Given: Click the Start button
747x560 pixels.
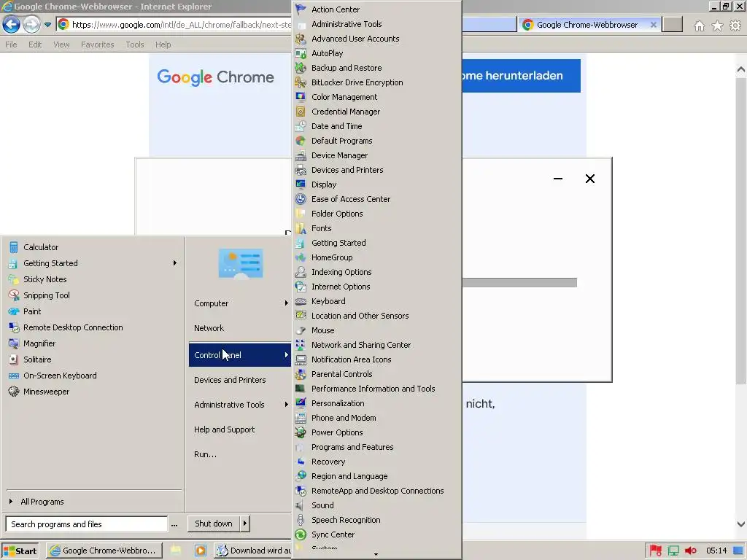Looking at the screenshot, I should pos(20,551).
